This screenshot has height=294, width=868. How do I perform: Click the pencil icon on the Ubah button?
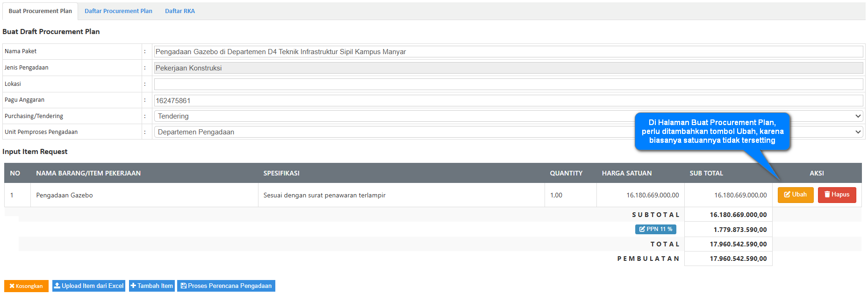(x=787, y=195)
